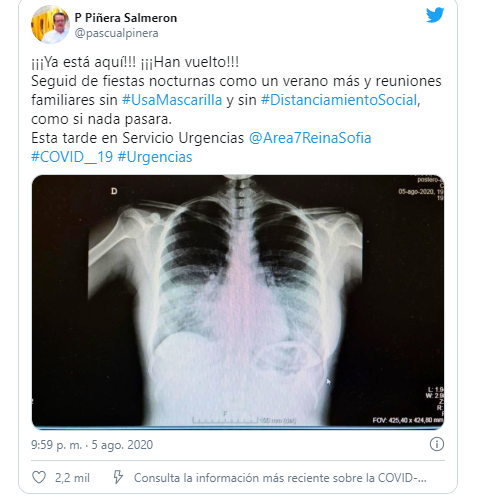Open the profile avatar photo

pos(50,24)
